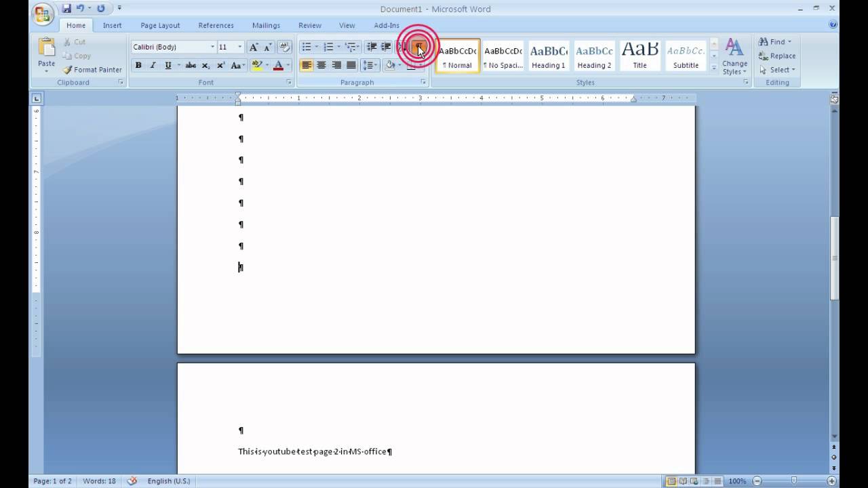This screenshot has width=868, height=488.
Task: Toggle Show/Hide paragraph marks
Action: pyautogui.click(x=419, y=47)
